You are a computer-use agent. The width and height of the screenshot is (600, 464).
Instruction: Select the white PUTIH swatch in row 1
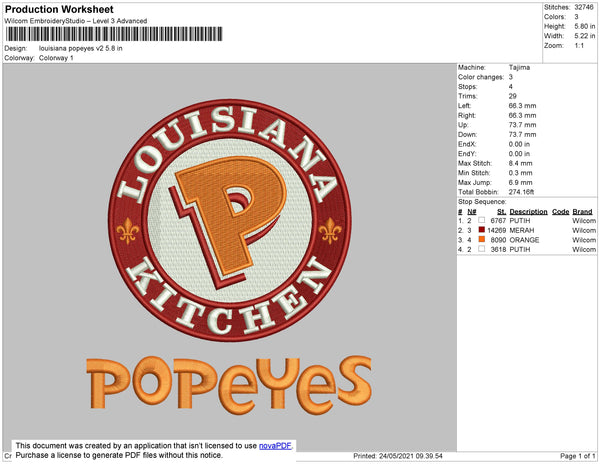482,220
